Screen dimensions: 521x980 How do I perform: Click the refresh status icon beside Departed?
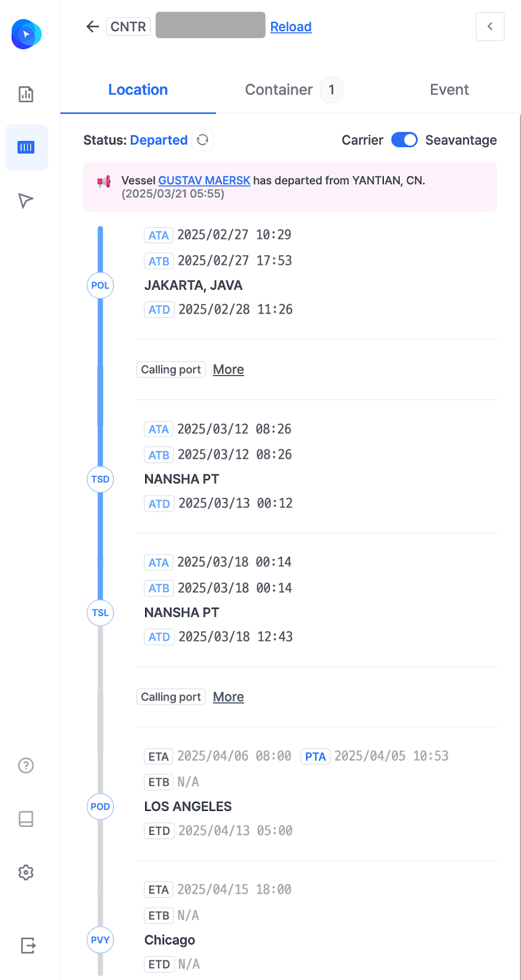203,140
